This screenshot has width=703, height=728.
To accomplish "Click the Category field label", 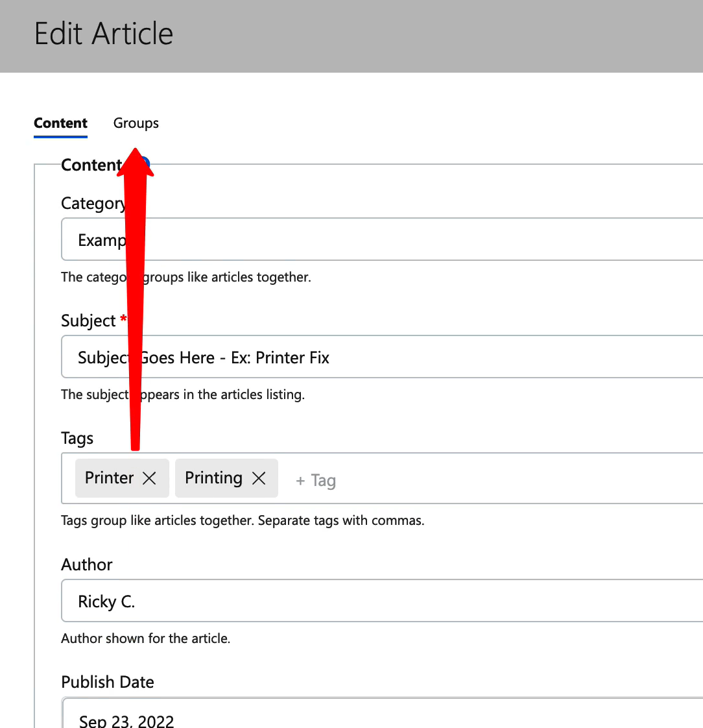I will click(x=92, y=203).
